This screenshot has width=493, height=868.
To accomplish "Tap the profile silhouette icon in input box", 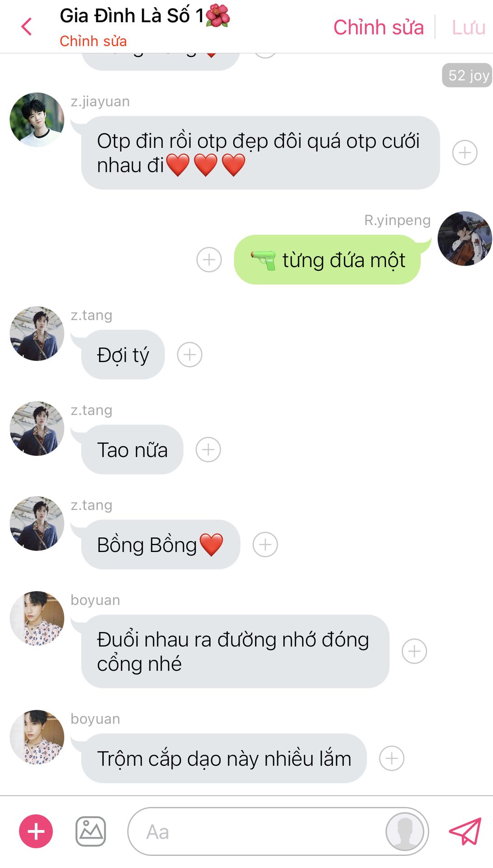I will point(404,831).
